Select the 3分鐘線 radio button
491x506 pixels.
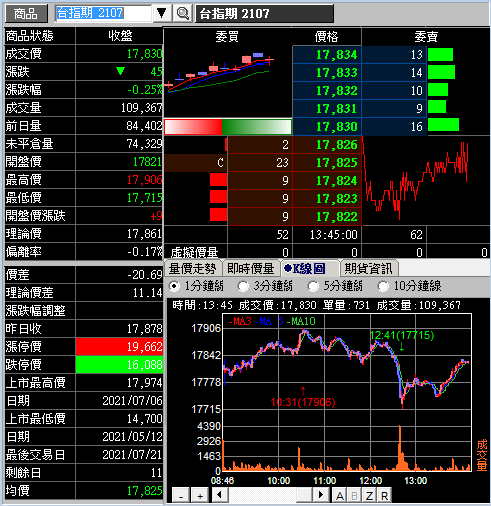243,286
